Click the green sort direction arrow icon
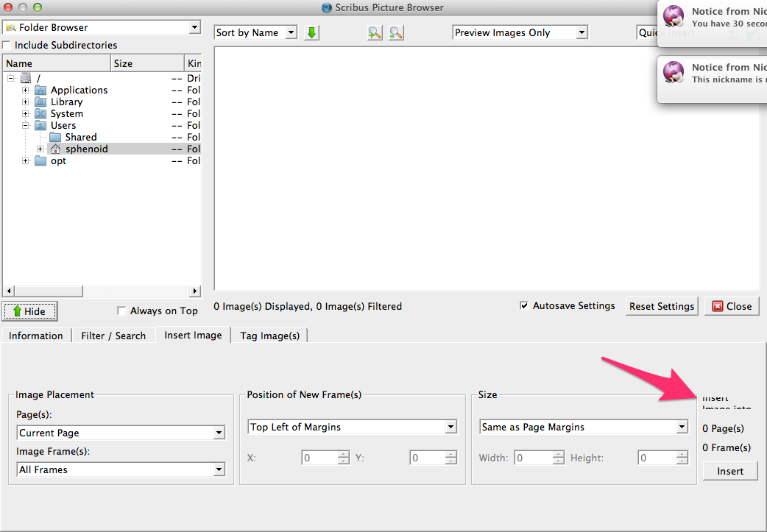The width and height of the screenshot is (767, 532). click(311, 32)
